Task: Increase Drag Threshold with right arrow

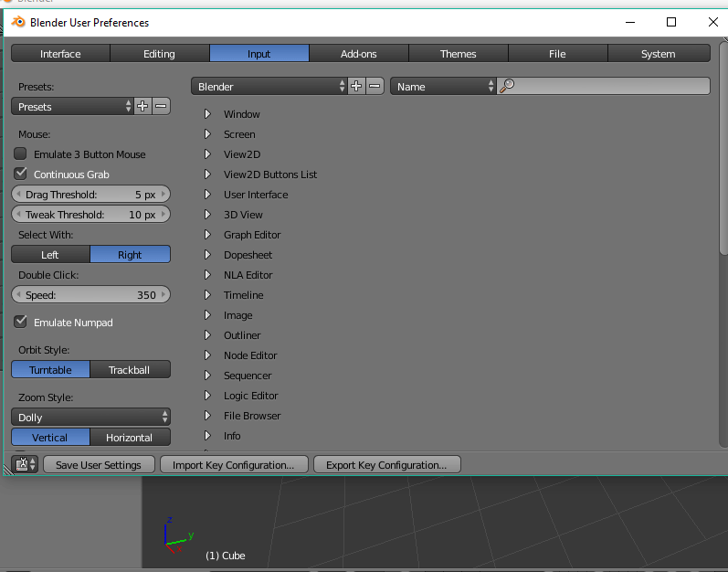Action: tap(164, 194)
